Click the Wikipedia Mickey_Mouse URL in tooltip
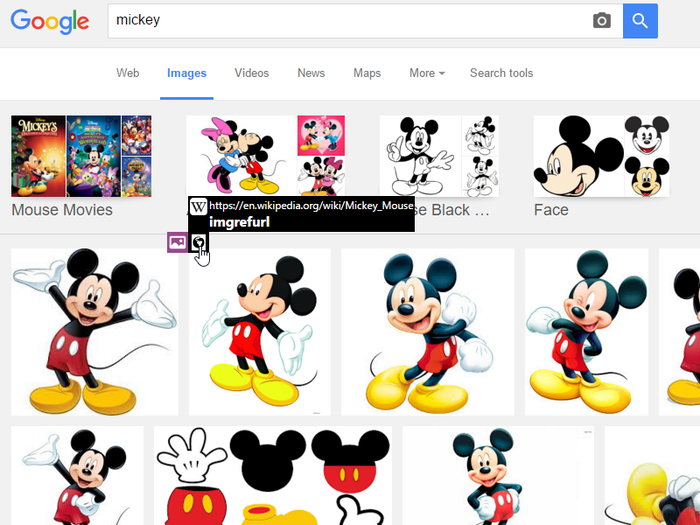Viewport: 700px width, 525px height. click(x=311, y=206)
